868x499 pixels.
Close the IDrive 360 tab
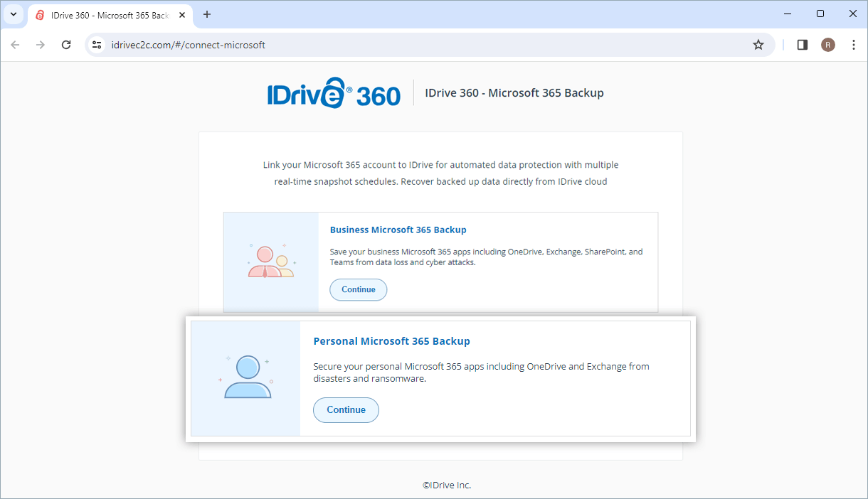(x=181, y=15)
